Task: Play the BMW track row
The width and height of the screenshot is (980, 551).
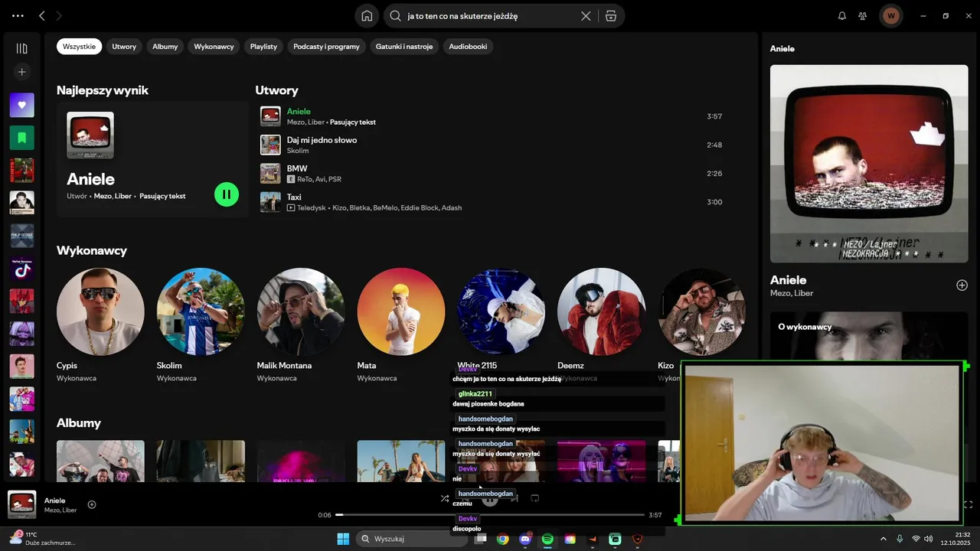Action: point(494,173)
